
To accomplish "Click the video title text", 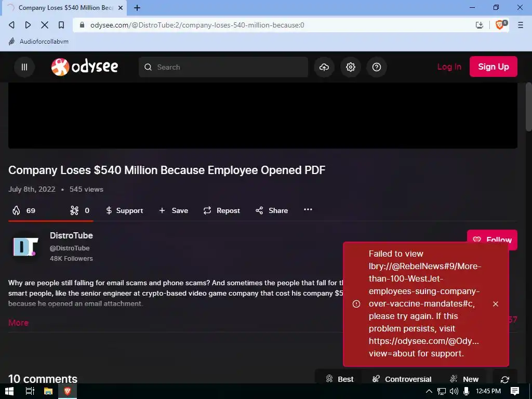I will coord(167,170).
